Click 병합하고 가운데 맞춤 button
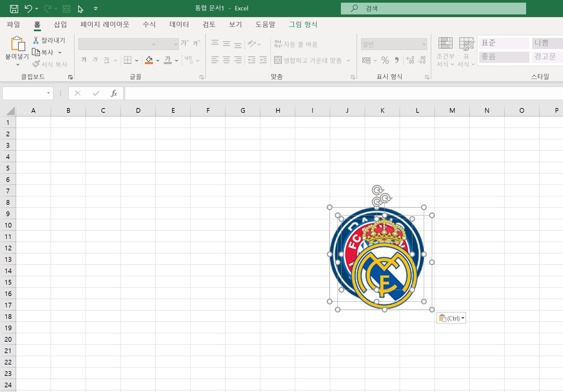The image size is (563, 392). (308, 60)
